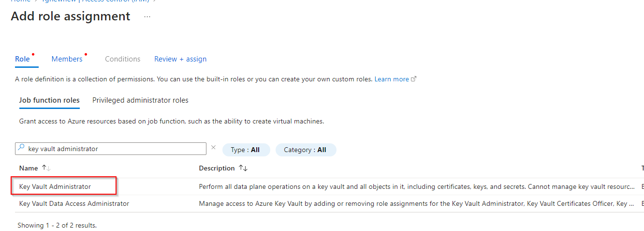Click the external link icon after Learn more
The image size is (644, 231).
(413, 79)
